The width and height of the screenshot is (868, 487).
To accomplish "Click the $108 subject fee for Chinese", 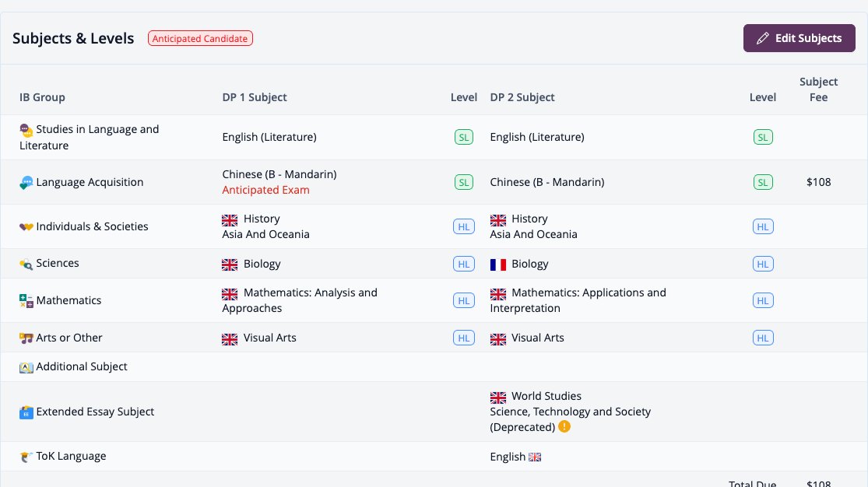I will point(818,182).
